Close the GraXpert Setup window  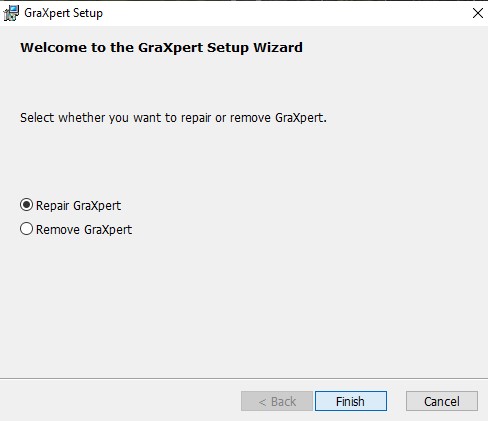point(478,13)
